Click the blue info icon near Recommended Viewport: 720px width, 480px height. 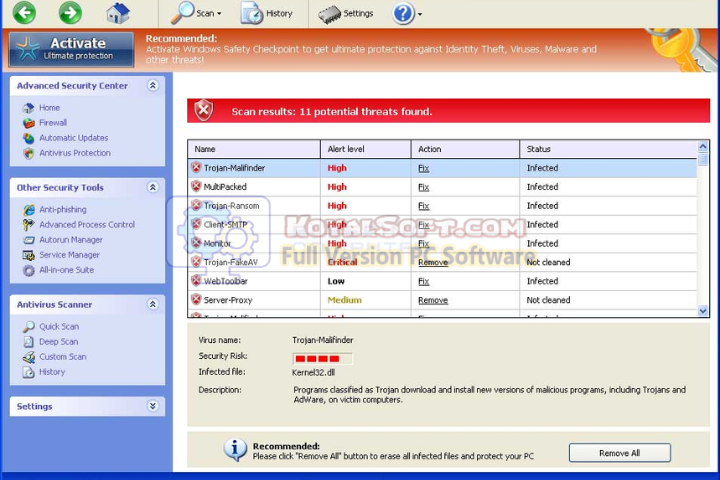[x=235, y=450]
